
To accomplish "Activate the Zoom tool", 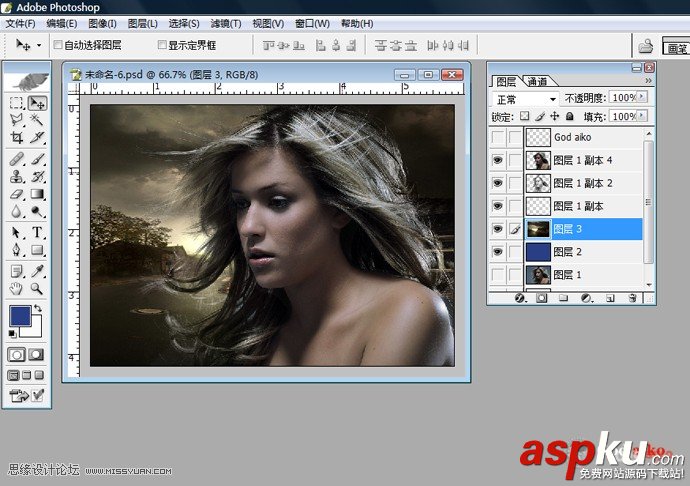I will click(x=37, y=289).
